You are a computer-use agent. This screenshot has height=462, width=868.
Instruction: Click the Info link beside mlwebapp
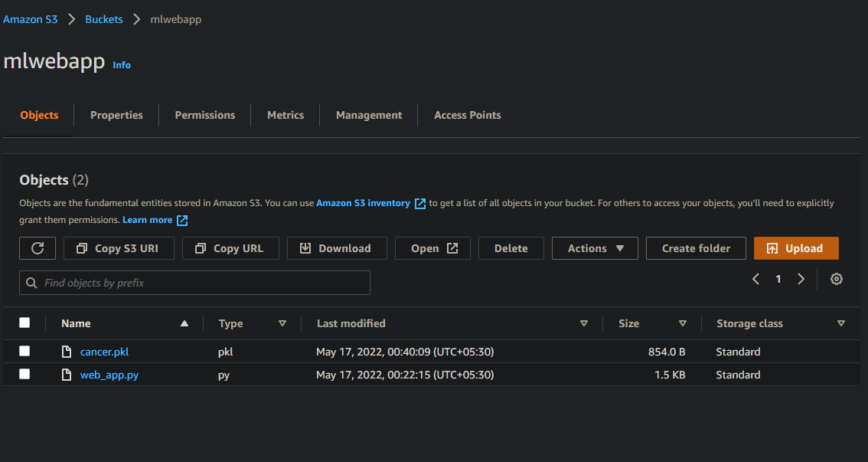click(x=122, y=65)
